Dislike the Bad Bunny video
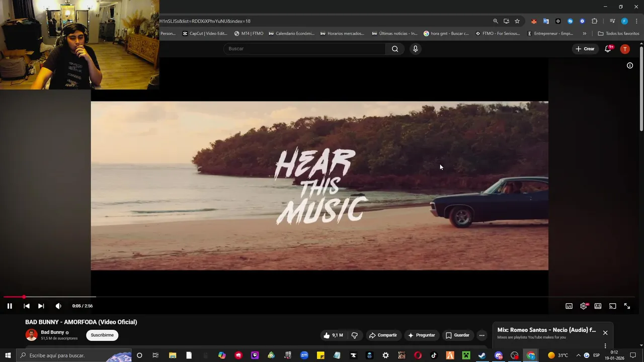644x362 pixels. pyautogui.click(x=354, y=335)
